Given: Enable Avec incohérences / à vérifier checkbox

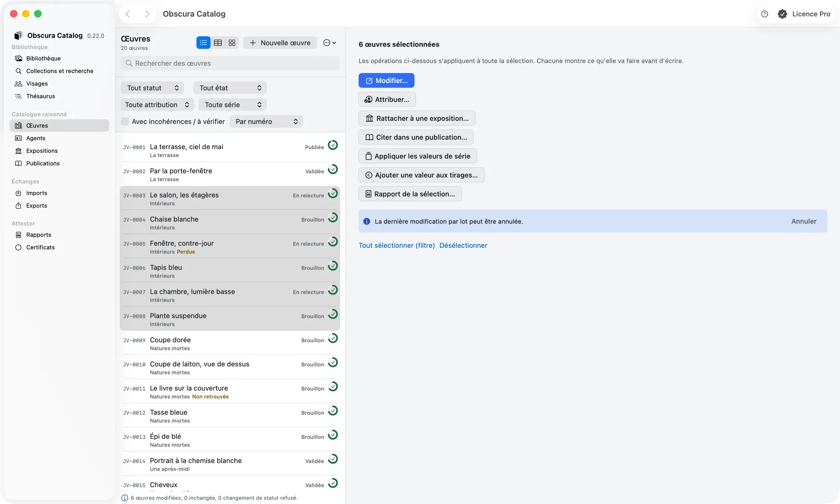Looking at the screenshot, I should click(125, 121).
